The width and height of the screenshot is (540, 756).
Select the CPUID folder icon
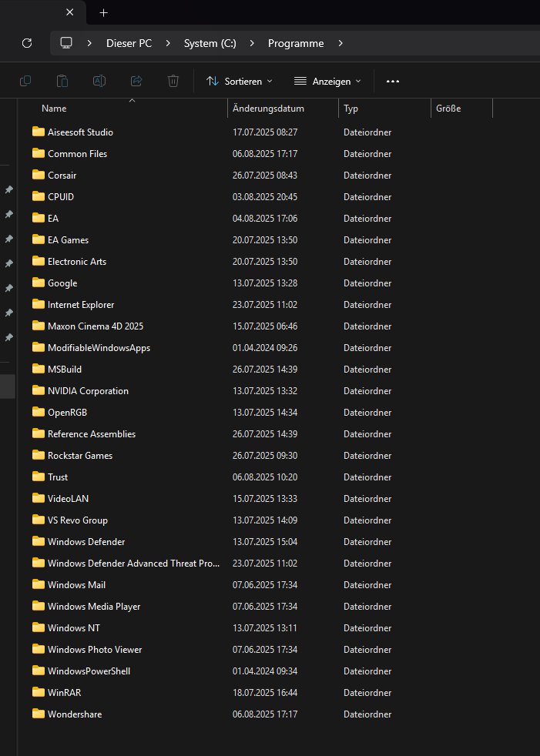39,196
